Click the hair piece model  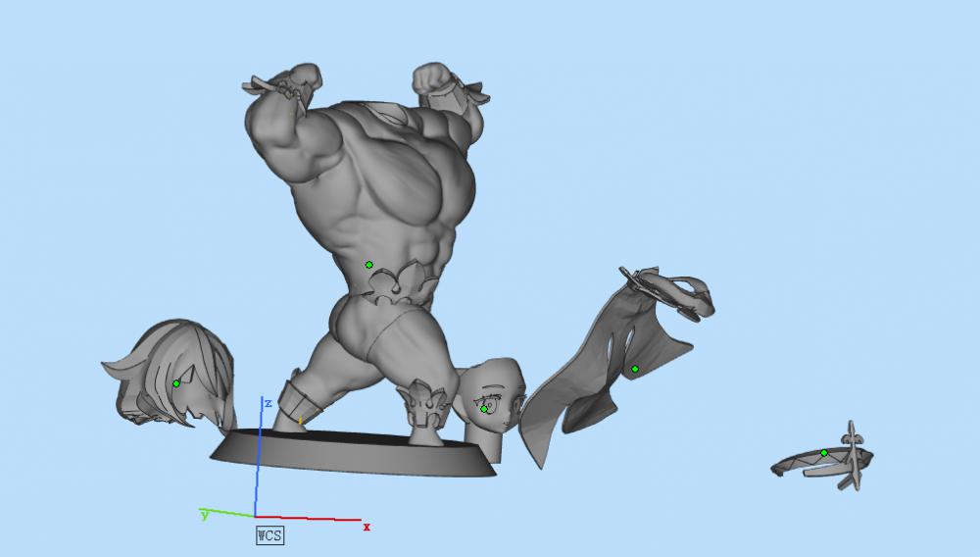(170, 375)
